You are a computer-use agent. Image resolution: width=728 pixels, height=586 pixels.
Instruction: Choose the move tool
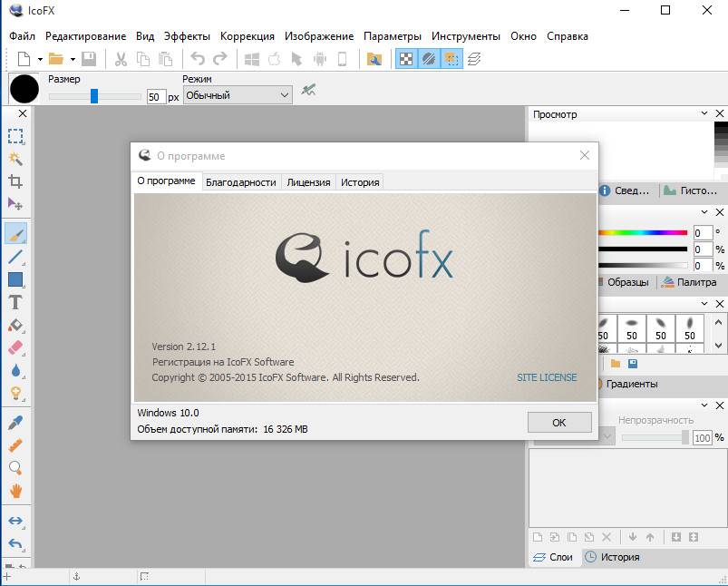[15, 203]
